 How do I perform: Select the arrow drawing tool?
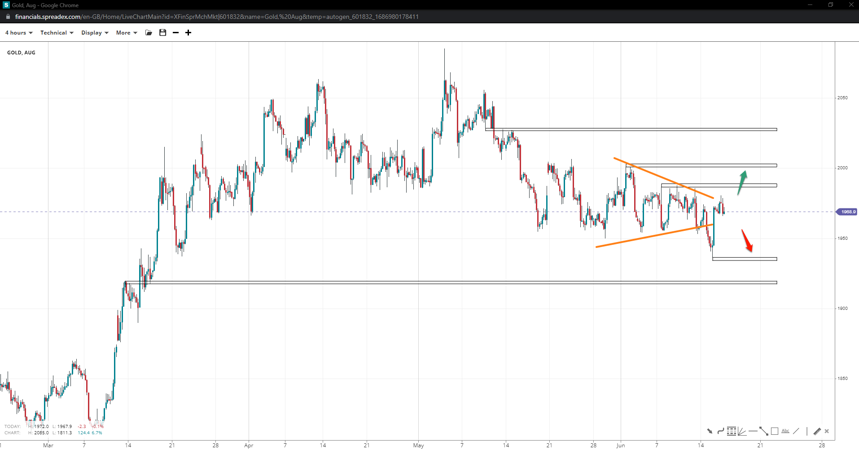click(709, 431)
